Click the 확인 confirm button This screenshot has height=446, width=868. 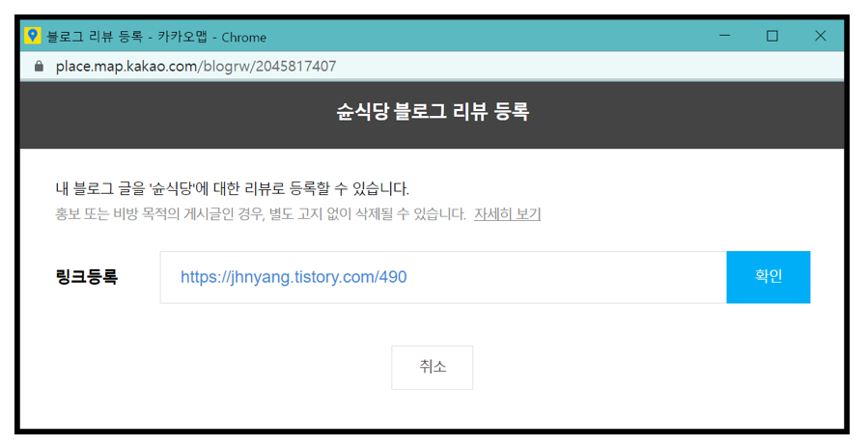click(768, 277)
